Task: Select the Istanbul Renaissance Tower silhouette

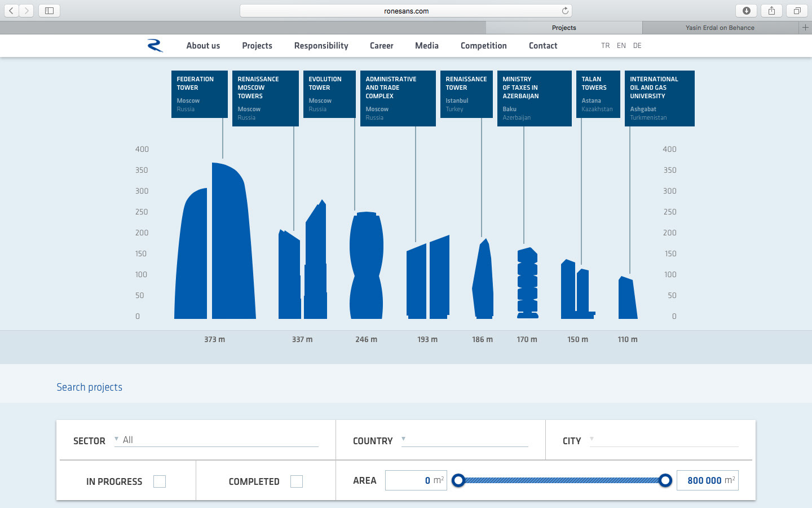Action: tap(483, 278)
